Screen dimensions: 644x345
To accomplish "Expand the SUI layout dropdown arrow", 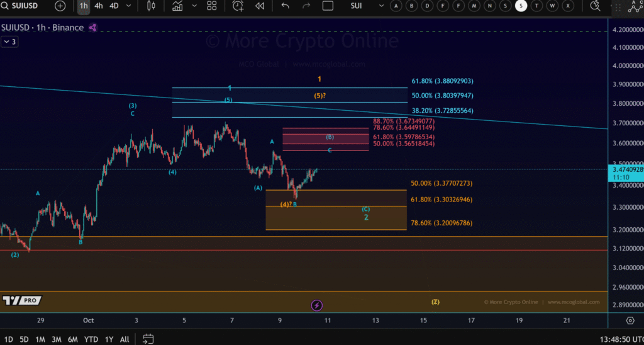I will tap(381, 6).
